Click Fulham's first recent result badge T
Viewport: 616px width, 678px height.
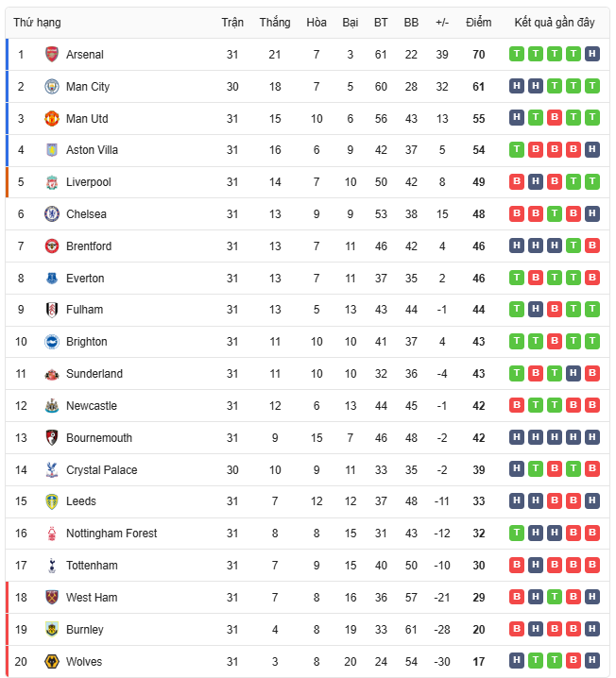click(x=517, y=310)
